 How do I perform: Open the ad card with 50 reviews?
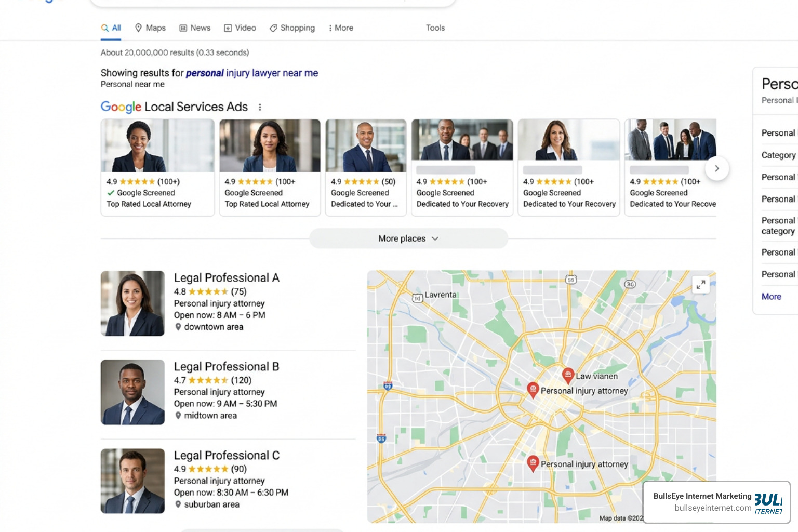pos(366,167)
